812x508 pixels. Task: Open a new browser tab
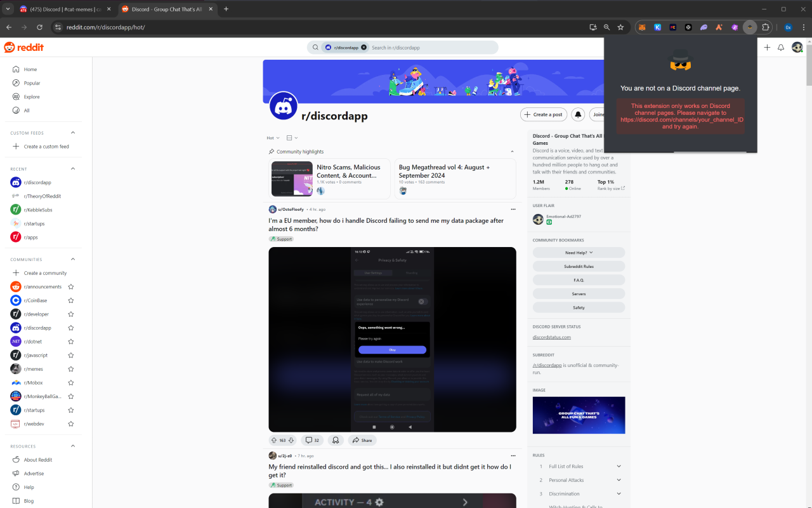pyautogui.click(x=226, y=9)
